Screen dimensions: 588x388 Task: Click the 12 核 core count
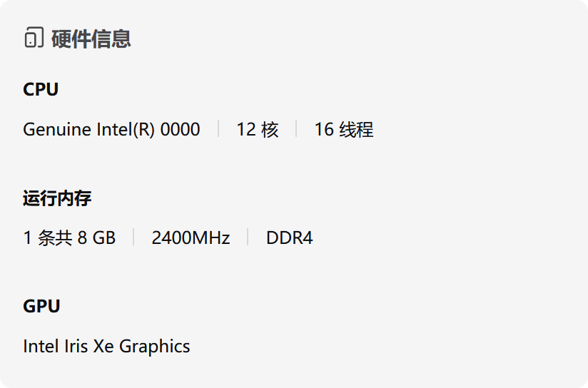tap(257, 130)
